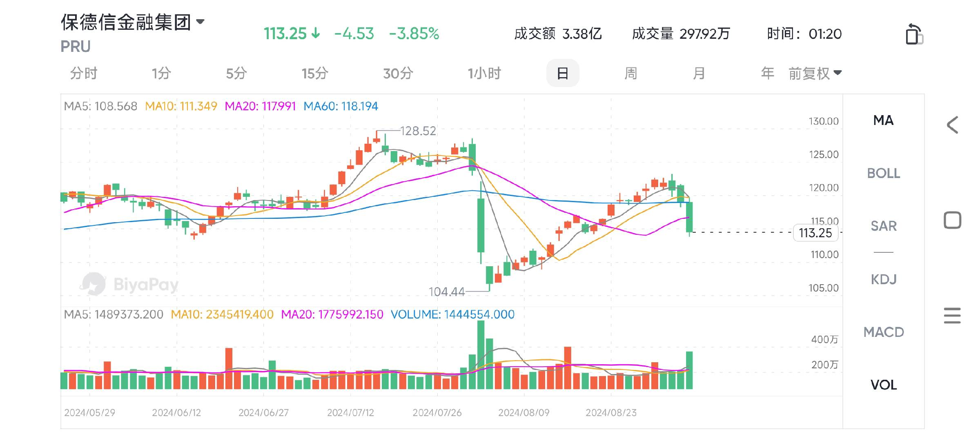Switch to the 分时 chart tab

tap(84, 73)
